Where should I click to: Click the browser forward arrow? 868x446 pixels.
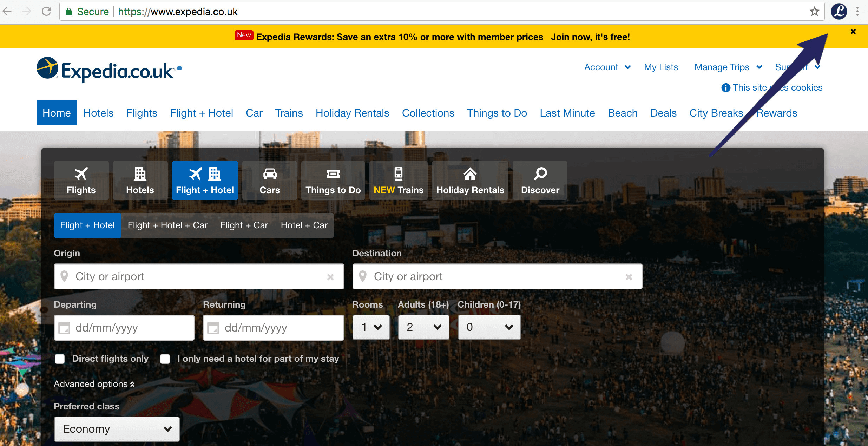click(x=27, y=11)
